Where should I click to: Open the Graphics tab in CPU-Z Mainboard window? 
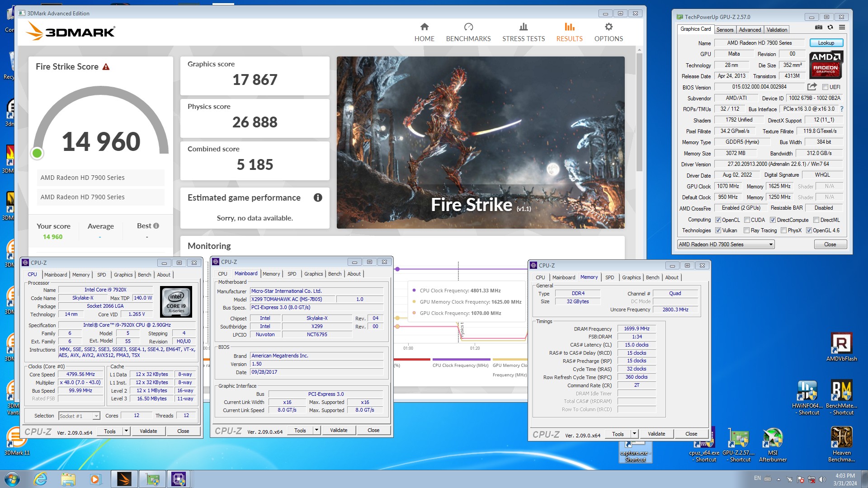tap(313, 274)
